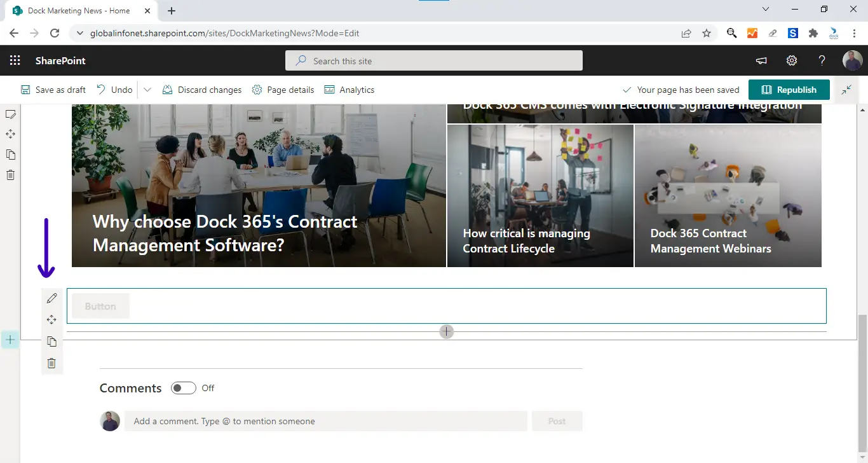Expand the Undo dropdown chevron
This screenshot has width=868, height=463.
[147, 90]
